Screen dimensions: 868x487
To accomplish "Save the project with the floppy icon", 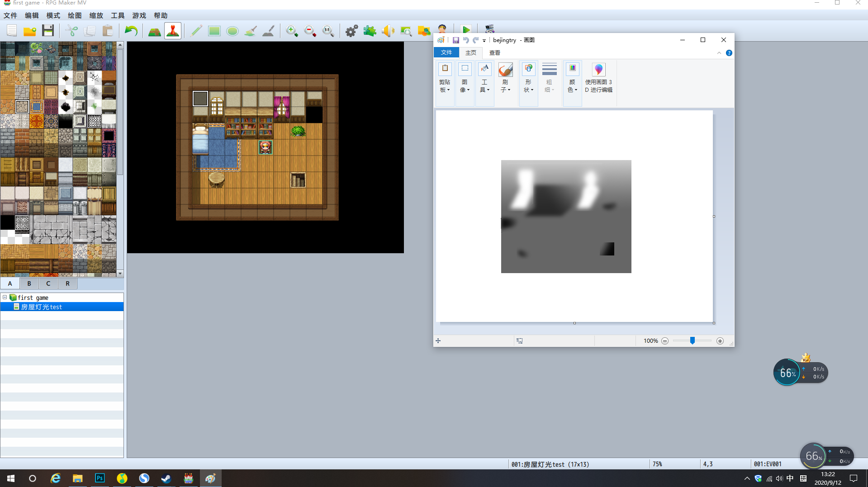I will [48, 31].
